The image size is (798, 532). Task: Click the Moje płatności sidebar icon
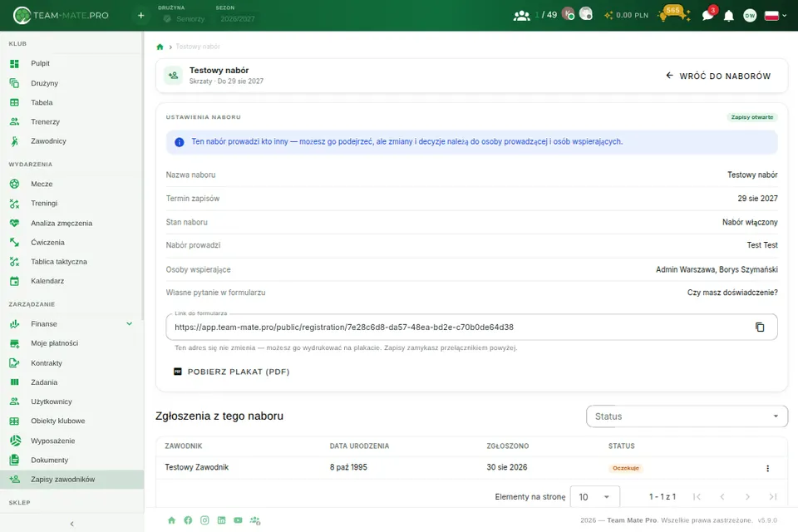pos(14,343)
